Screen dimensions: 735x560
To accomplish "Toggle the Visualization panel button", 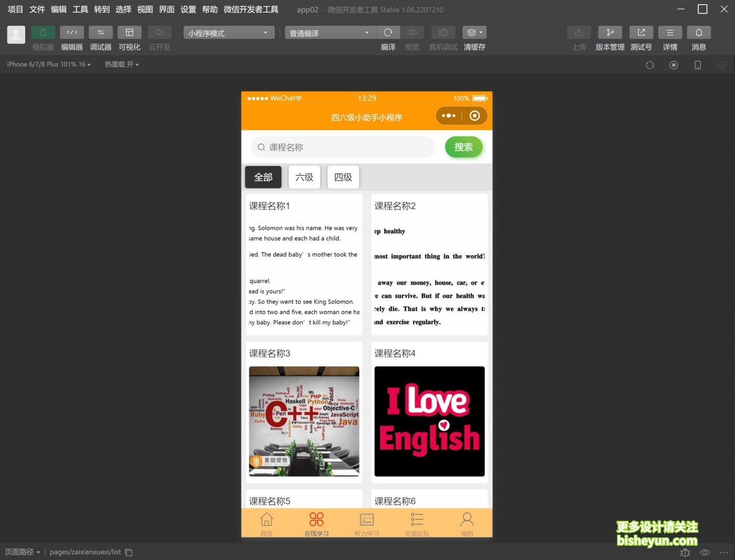I will coord(129,33).
